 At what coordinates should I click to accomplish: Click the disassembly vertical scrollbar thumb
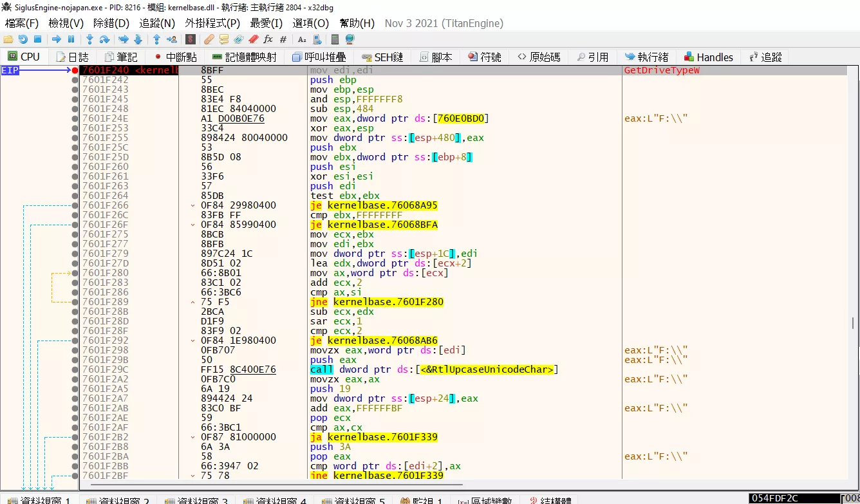[x=854, y=323]
